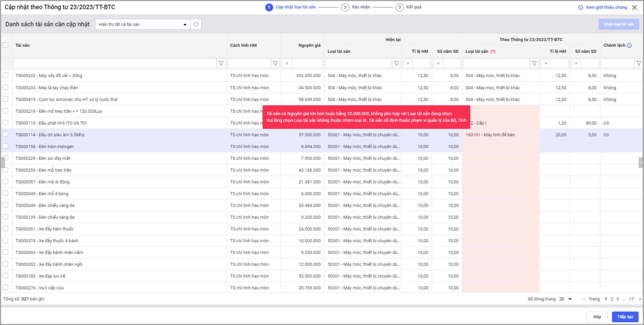Click filter icon for Chênh lệch column
This screenshot has width=644, height=325.
[x=638, y=64]
